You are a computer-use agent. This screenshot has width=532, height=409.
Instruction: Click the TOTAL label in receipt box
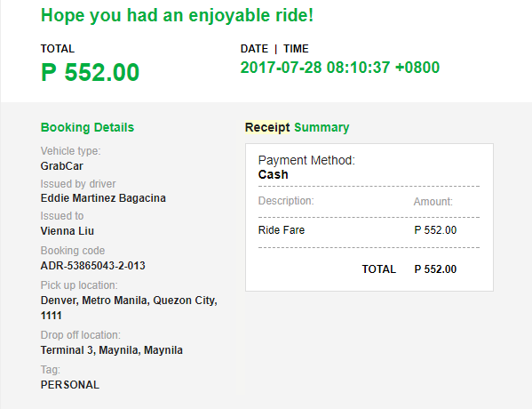click(379, 269)
